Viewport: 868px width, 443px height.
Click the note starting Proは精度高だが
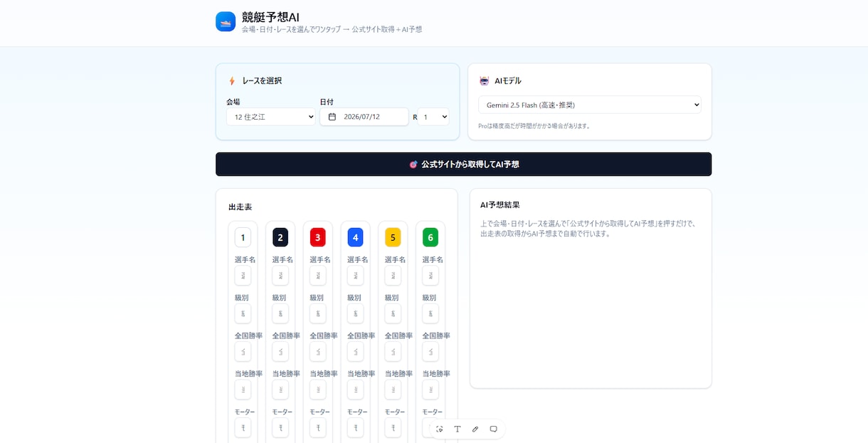[x=534, y=126]
